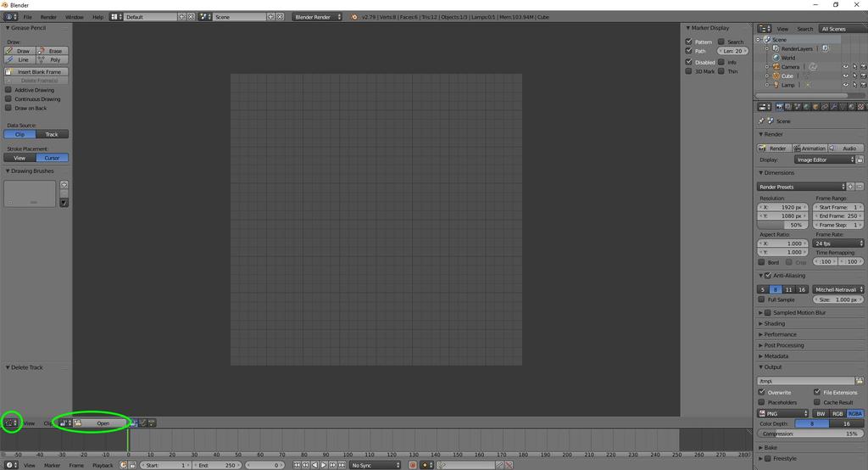The height and width of the screenshot is (470, 868).
Task: Open the output folder browse icon
Action: click(x=860, y=381)
